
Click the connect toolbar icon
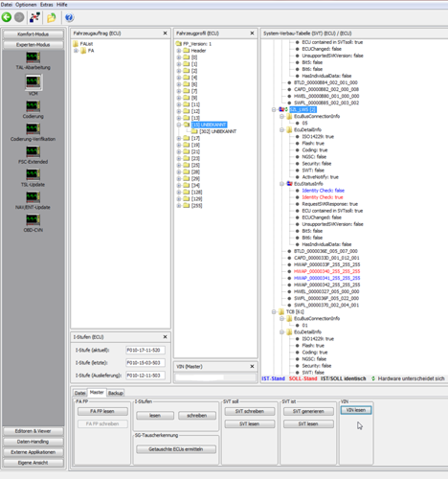tap(34, 17)
